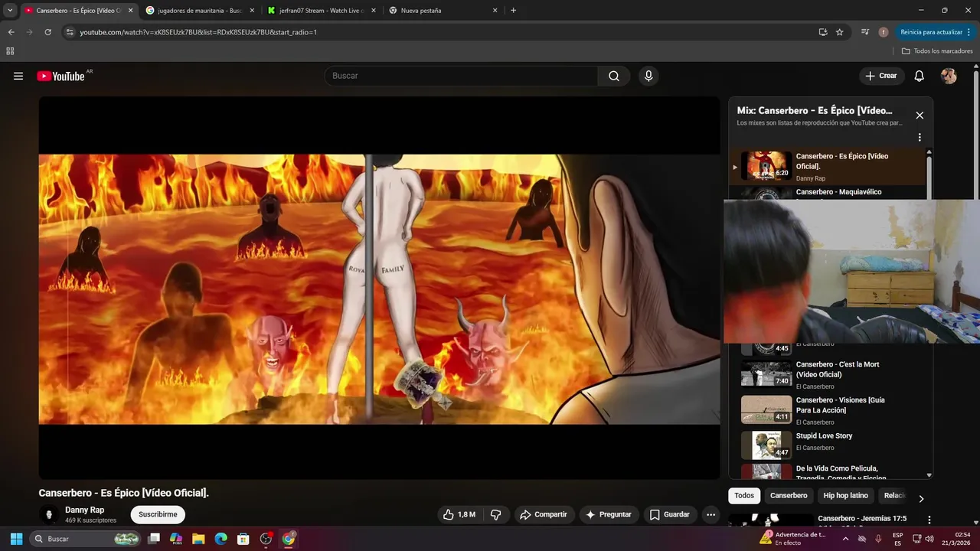
Task: Open more actions menu beside Guardar
Action: click(710, 514)
